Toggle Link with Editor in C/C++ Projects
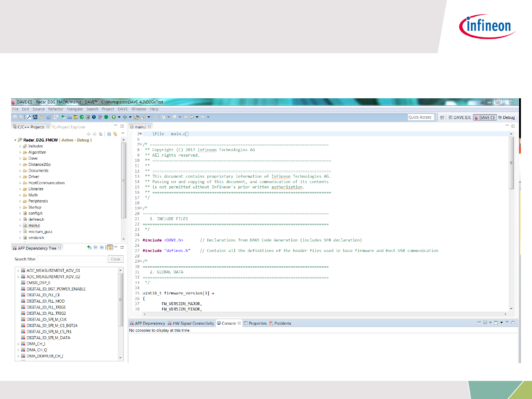 pyautogui.click(x=115, y=134)
